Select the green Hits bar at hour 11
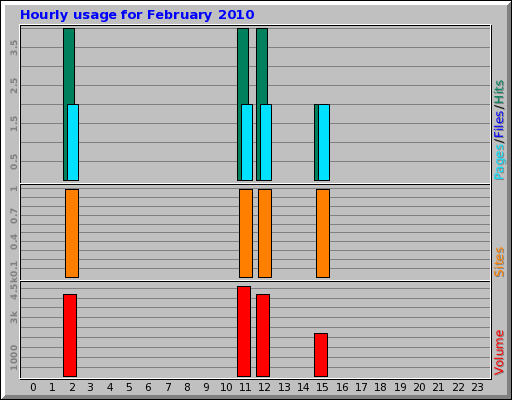Image resolution: width=512 pixels, height=400 pixels. 243,66
